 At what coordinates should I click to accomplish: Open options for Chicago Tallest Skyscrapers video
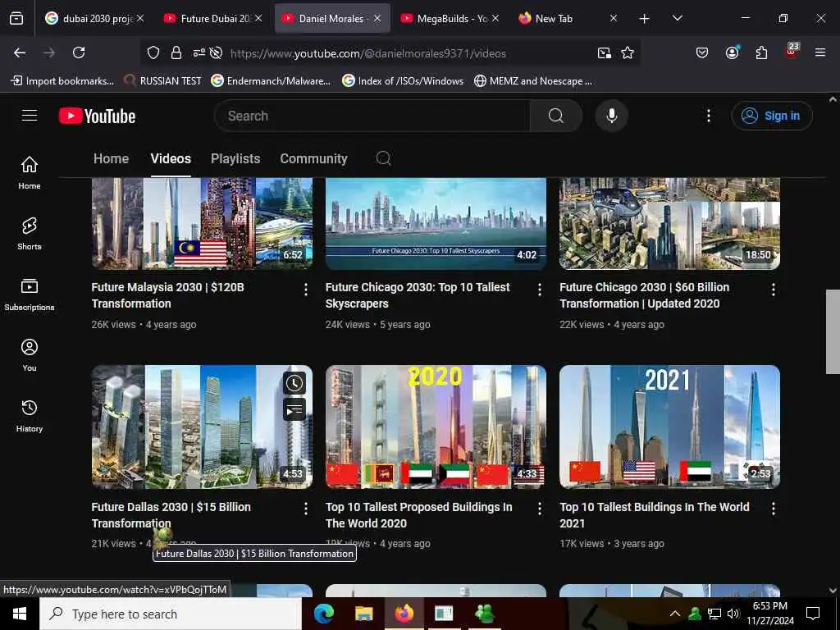pos(540,290)
